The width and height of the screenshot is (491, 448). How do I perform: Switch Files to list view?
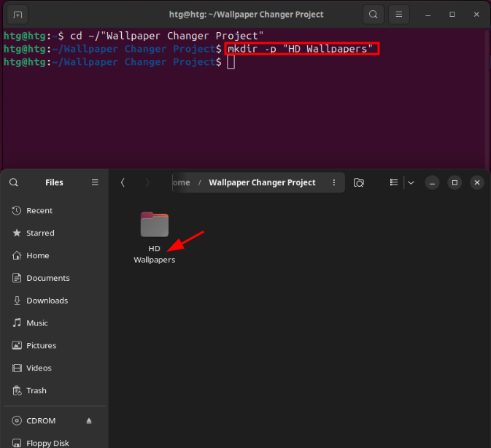pyautogui.click(x=394, y=182)
